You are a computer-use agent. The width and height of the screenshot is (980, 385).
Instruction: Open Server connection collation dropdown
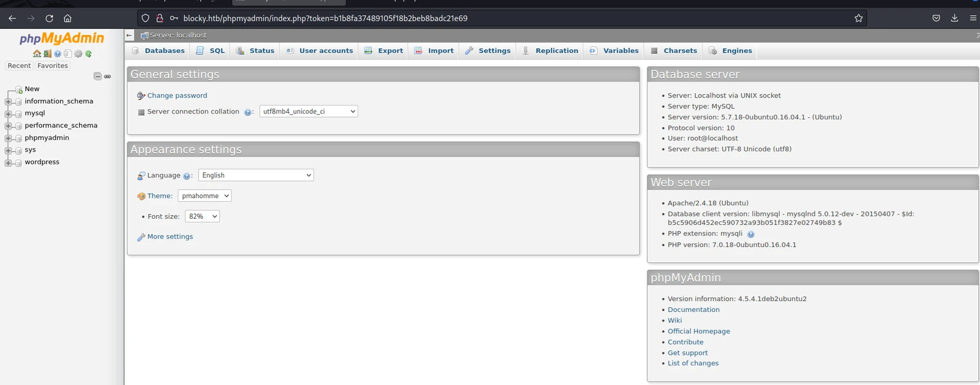(309, 112)
